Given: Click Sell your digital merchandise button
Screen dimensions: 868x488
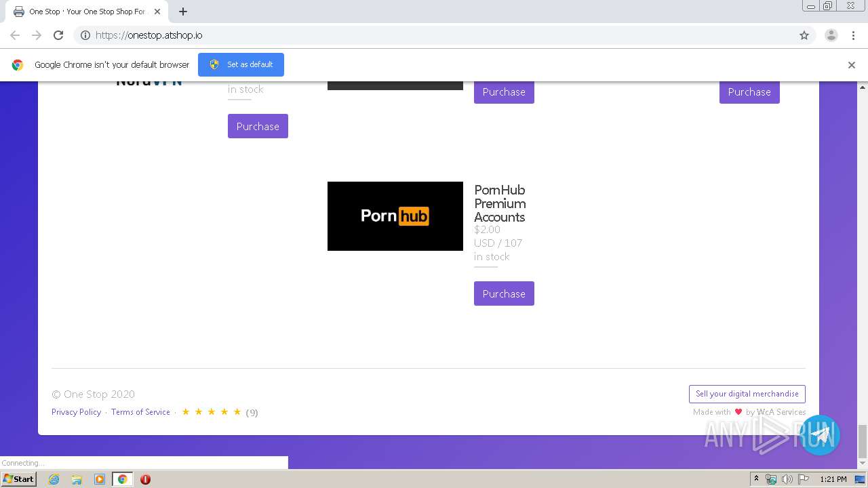Looking at the screenshot, I should coord(747,394).
